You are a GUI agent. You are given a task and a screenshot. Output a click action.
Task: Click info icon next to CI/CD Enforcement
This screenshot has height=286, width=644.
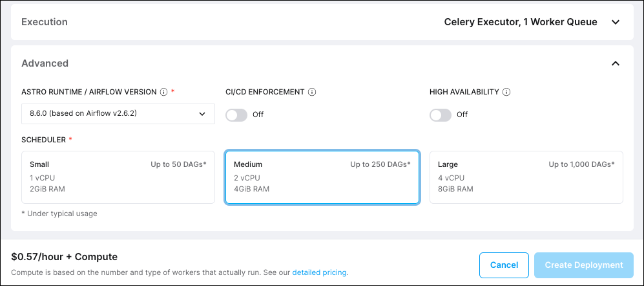312,92
